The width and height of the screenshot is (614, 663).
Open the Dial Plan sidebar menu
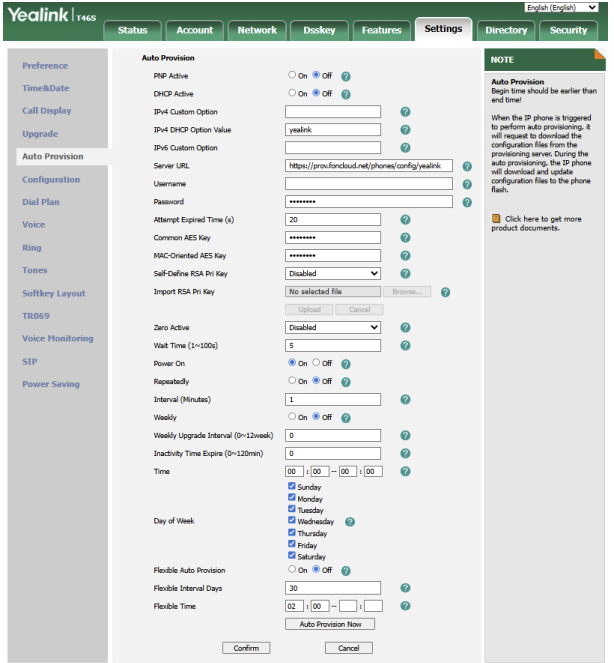click(41, 202)
